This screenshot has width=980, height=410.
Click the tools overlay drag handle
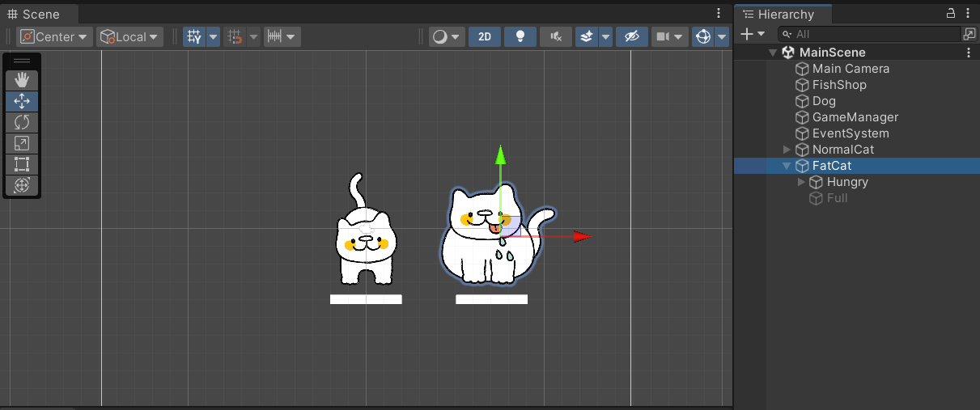tap(22, 61)
